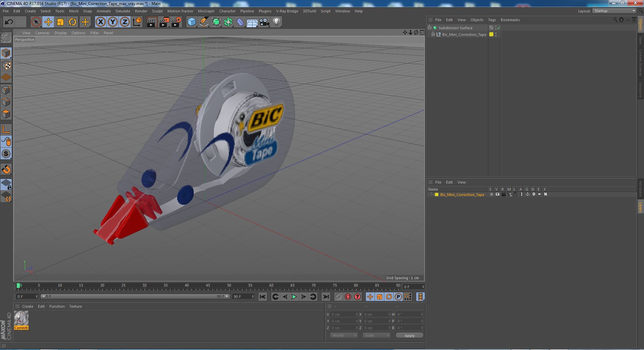Screen dimensions: 644x350
Task: Collapse the Subdivision Surface tree item
Action: click(x=430, y=28)
